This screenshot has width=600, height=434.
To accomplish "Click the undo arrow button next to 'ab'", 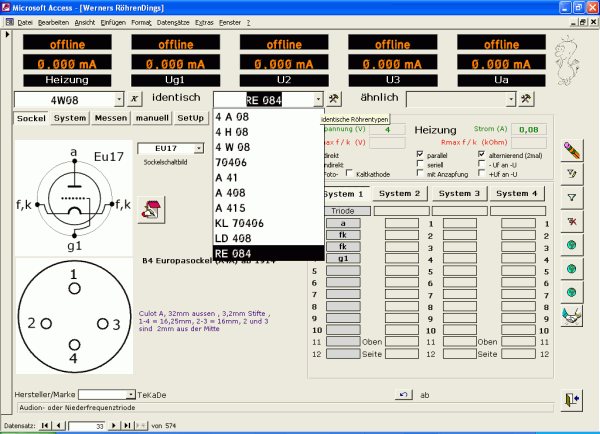I will tap(403, 395).
